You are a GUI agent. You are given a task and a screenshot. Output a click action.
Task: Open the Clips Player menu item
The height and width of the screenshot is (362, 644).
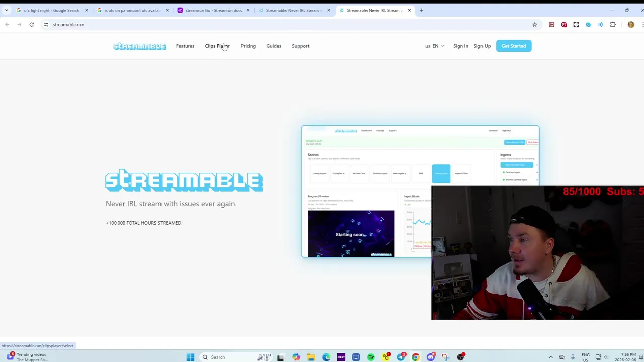click(217, 46)
